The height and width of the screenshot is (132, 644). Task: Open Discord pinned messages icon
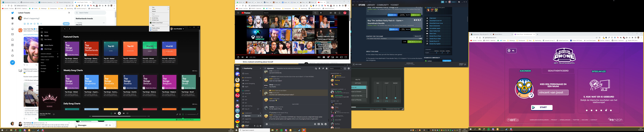[x=323, y=68]
